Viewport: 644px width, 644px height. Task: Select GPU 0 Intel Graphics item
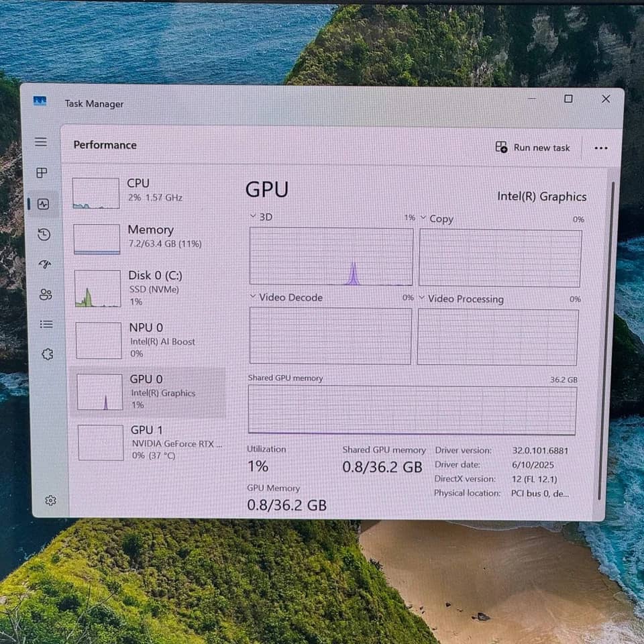click(x=148, y=392)
